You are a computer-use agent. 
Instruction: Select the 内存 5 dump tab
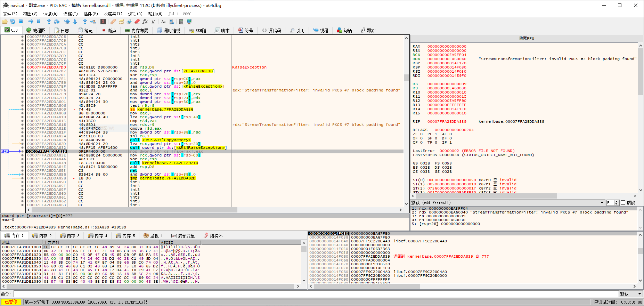pyautogui.click(x=125, y=236)
